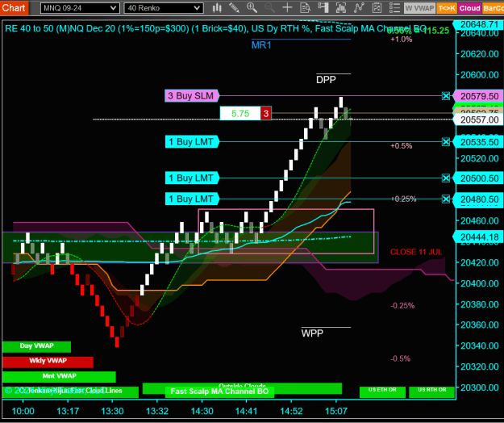Click the 20579.50 price marker on axis
Screen dimensions: 504x423
(479, 96)
